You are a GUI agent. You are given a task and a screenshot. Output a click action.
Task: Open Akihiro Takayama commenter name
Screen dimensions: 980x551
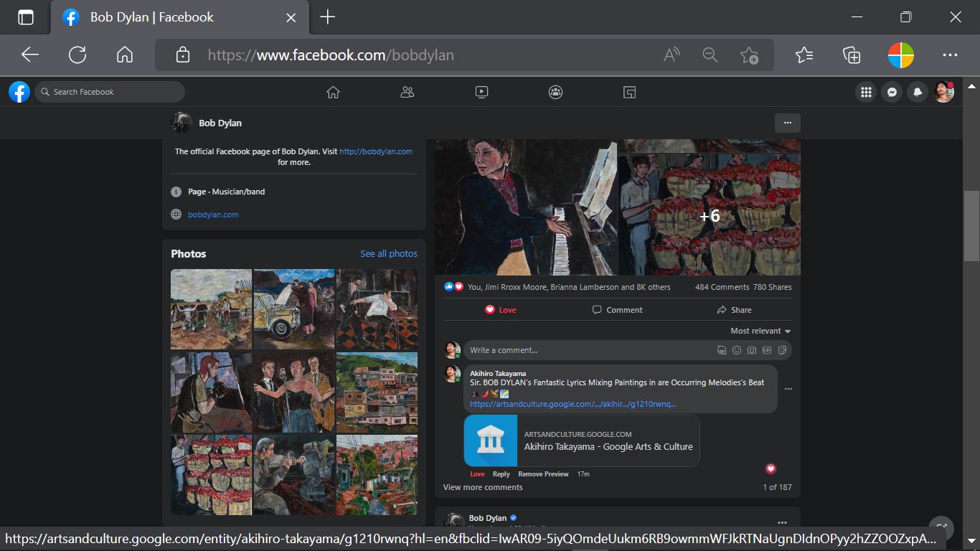tap(498, 374)
